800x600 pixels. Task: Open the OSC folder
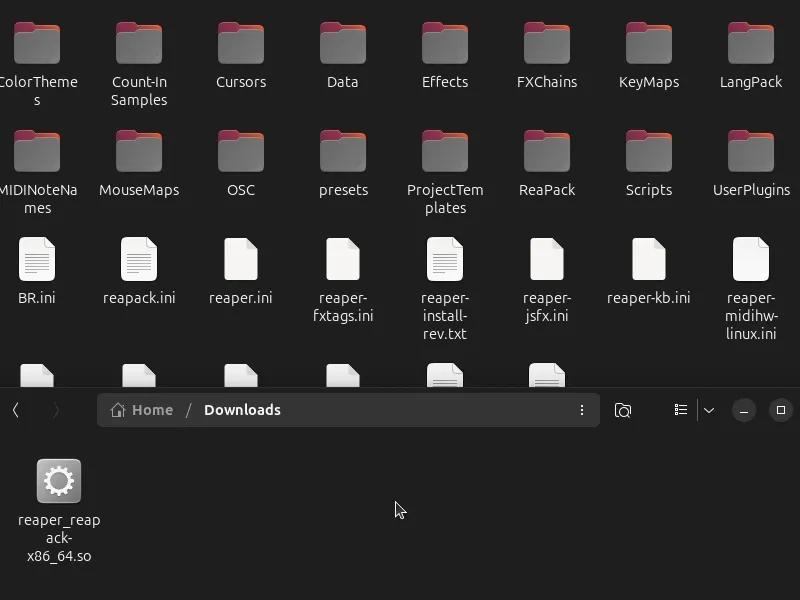[241, 152]
